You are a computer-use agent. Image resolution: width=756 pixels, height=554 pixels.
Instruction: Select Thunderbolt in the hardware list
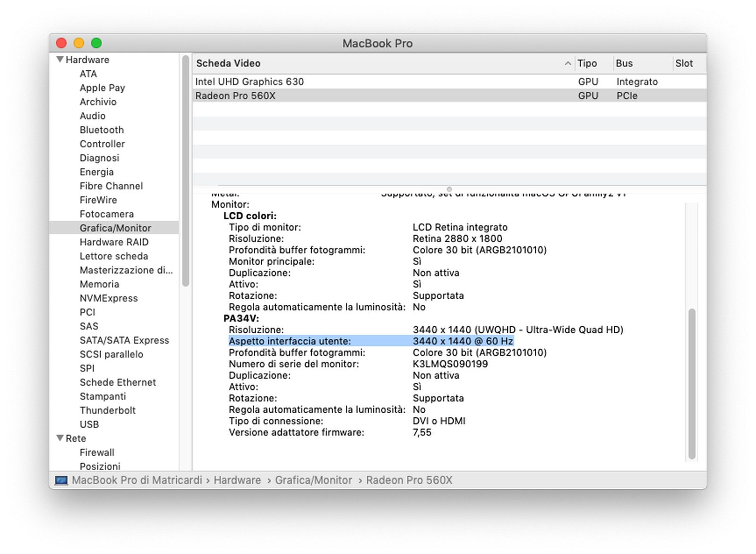coord(107,410)
